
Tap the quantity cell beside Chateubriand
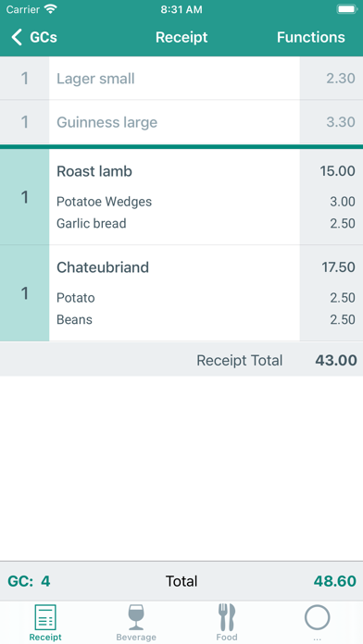(25, 293)
